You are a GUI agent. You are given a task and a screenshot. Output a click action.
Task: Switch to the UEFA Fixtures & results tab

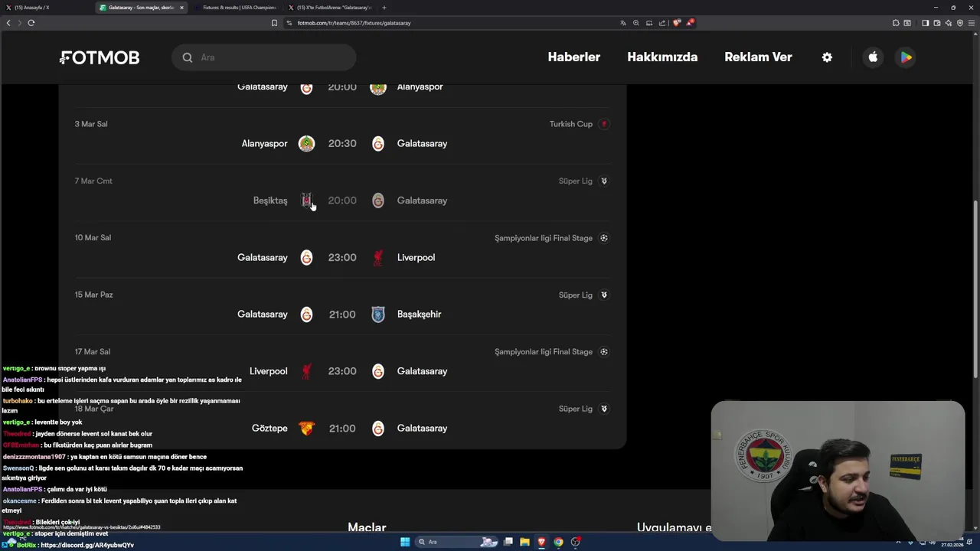coord(236,8)
